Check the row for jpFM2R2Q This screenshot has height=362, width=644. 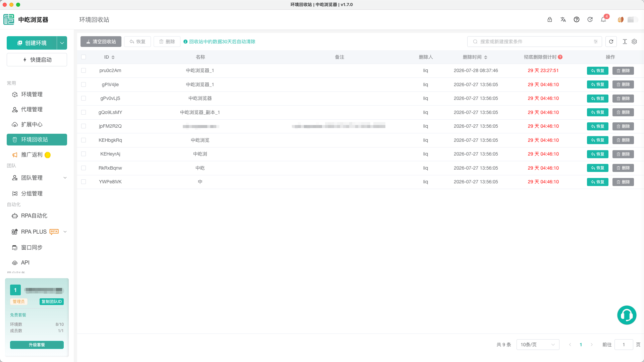click(x=84, y=126)
